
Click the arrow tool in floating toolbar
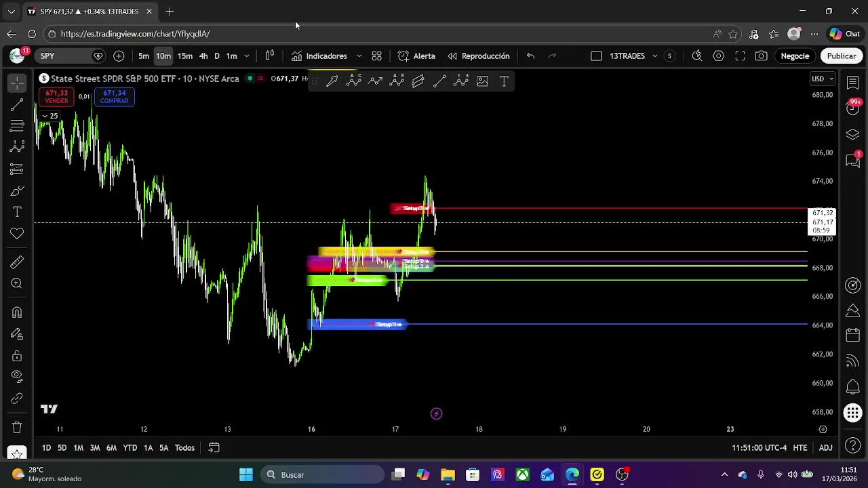point(332,81)
